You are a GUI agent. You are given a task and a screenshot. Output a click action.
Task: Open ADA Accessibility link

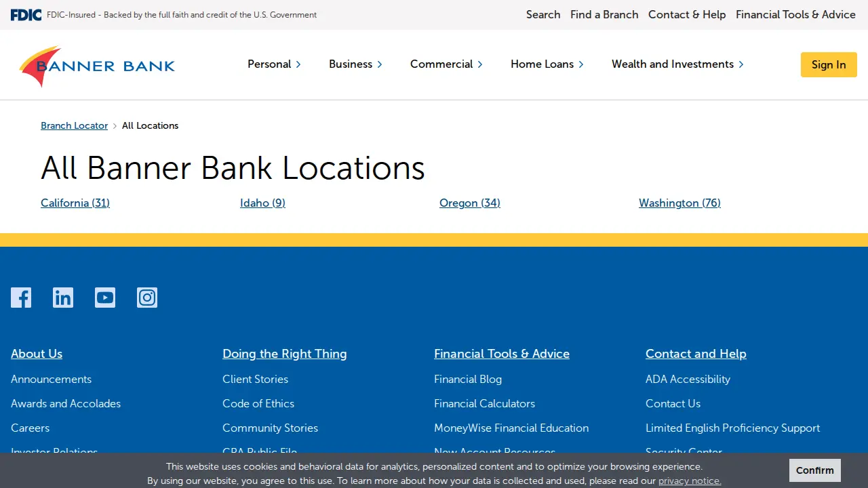[688, 380]
